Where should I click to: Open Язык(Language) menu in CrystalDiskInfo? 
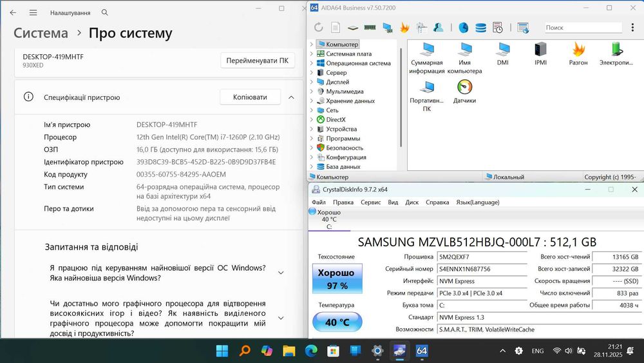click(478, 202)
